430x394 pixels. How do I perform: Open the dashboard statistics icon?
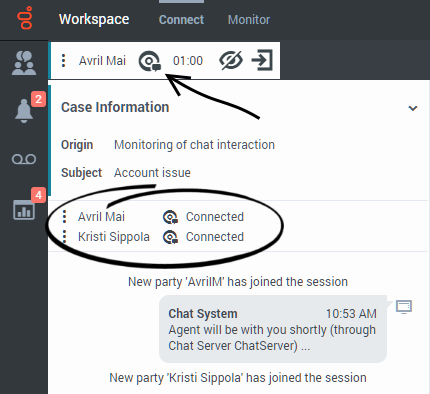pyautogui.click(x=24, y=210)
